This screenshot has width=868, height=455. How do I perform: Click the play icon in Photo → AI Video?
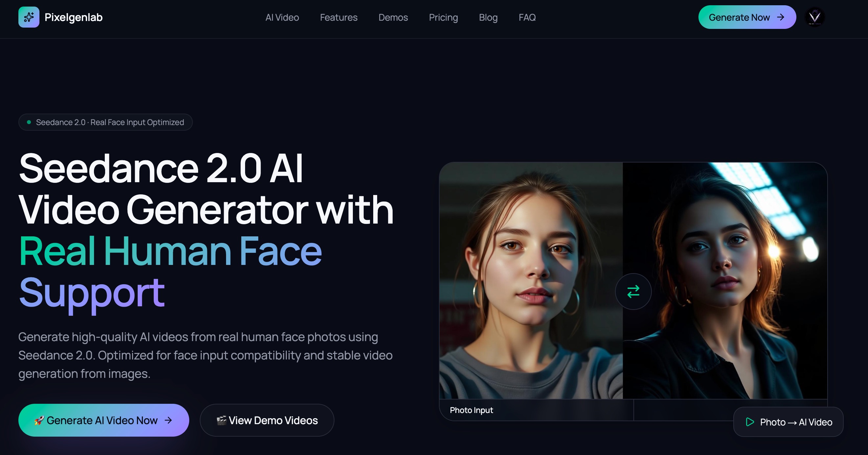tap(750, 422)
